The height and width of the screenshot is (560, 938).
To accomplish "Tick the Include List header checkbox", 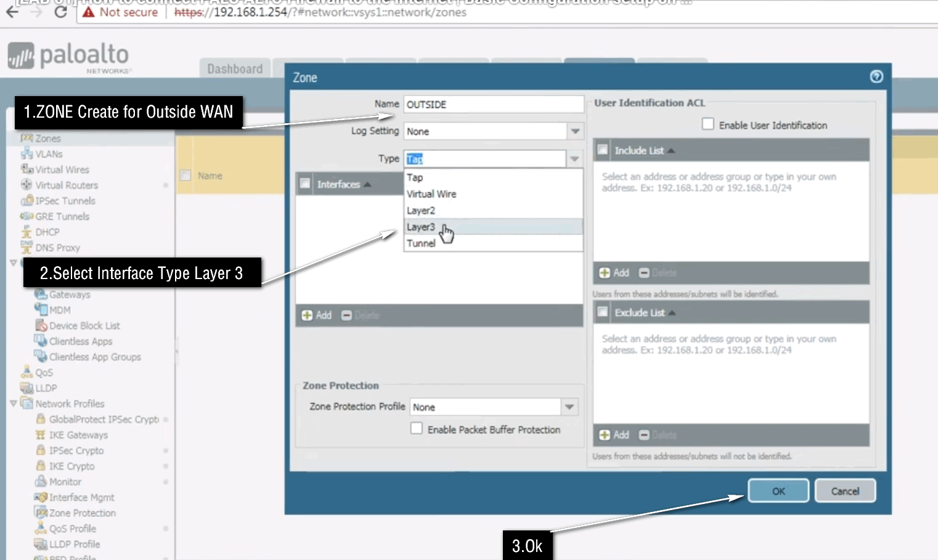I will click(x=603, y=150).
